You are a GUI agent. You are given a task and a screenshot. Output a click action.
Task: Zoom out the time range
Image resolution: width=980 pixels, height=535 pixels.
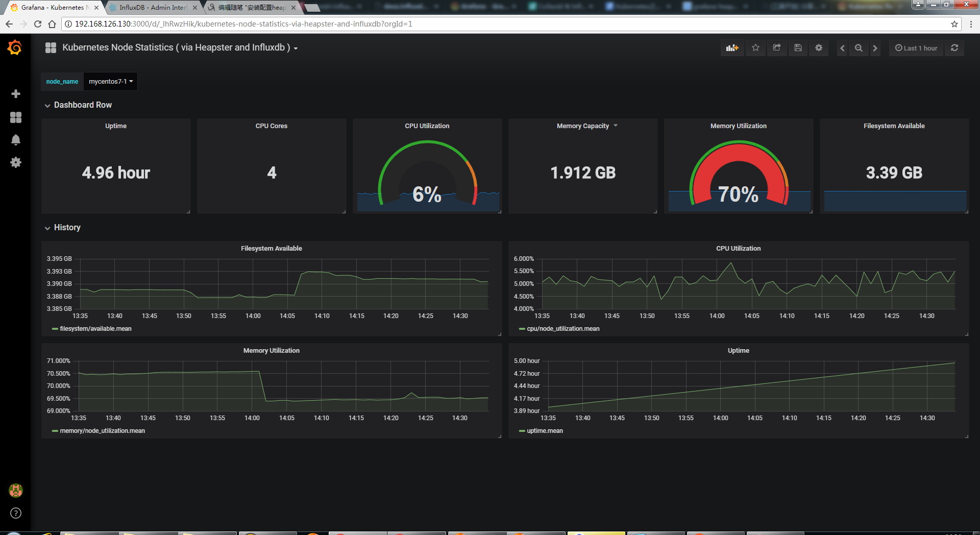[x=859, y=48]
